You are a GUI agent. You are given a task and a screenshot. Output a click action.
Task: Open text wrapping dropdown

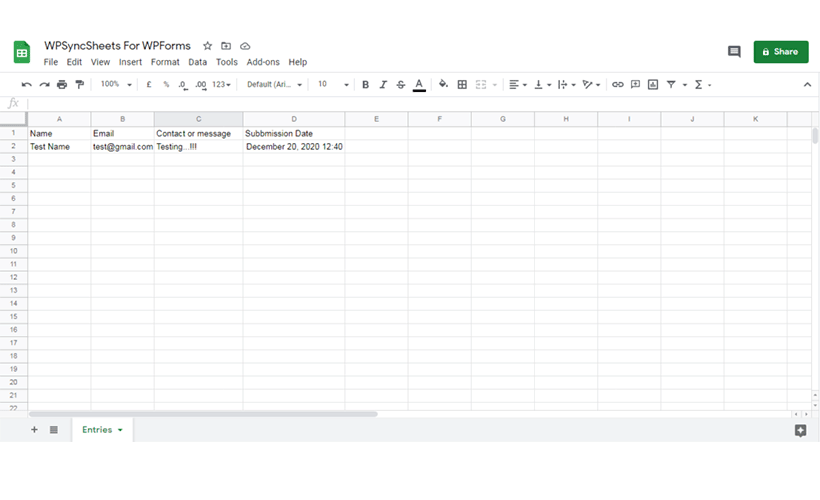tap(566, 84)
